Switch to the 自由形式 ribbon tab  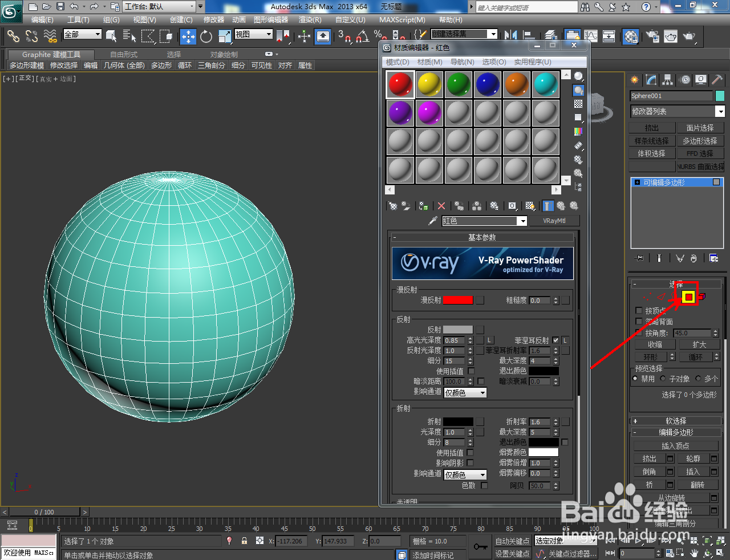124,55
